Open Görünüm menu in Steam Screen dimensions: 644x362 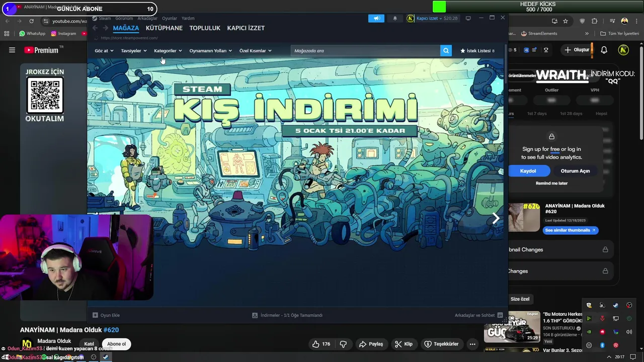coord(124,18)
